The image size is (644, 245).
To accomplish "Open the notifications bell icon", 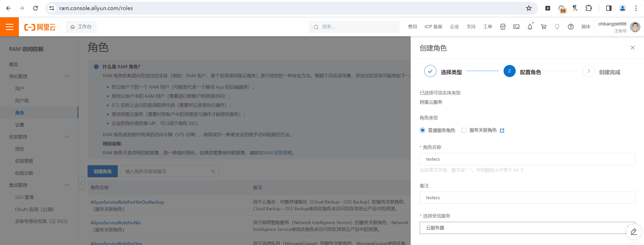I will [530, 27].
